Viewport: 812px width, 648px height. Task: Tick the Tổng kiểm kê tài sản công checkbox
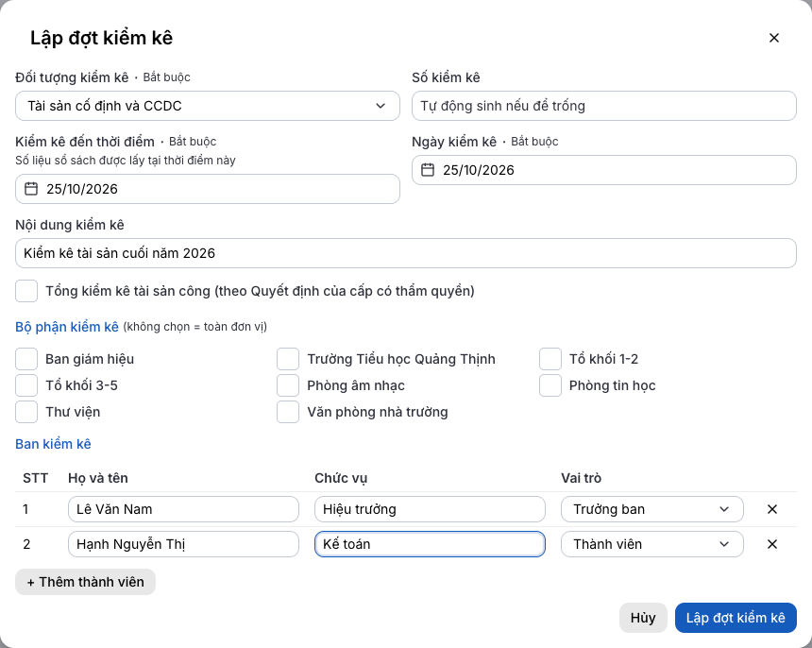pyautogui.click(x=26, y=291)
